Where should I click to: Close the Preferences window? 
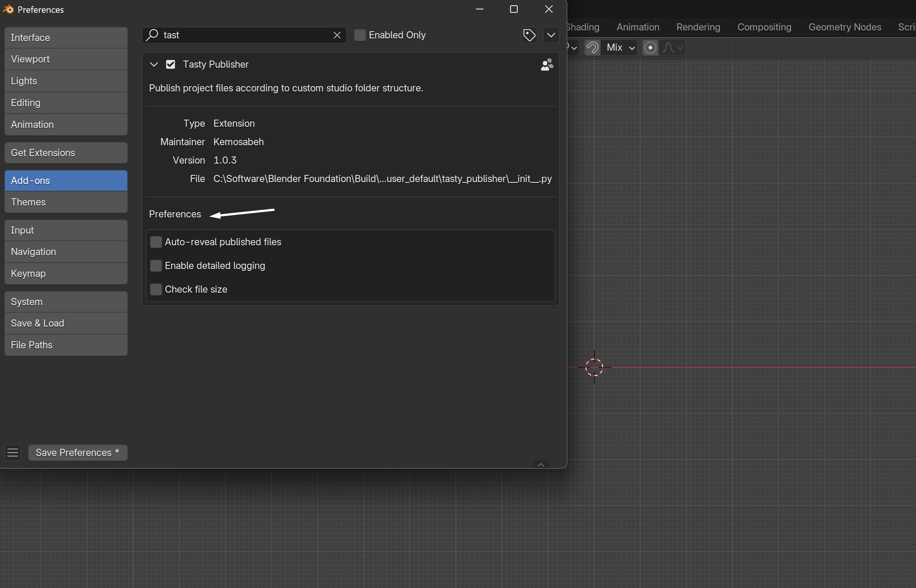pyautogui.click(x=549, y=9)
